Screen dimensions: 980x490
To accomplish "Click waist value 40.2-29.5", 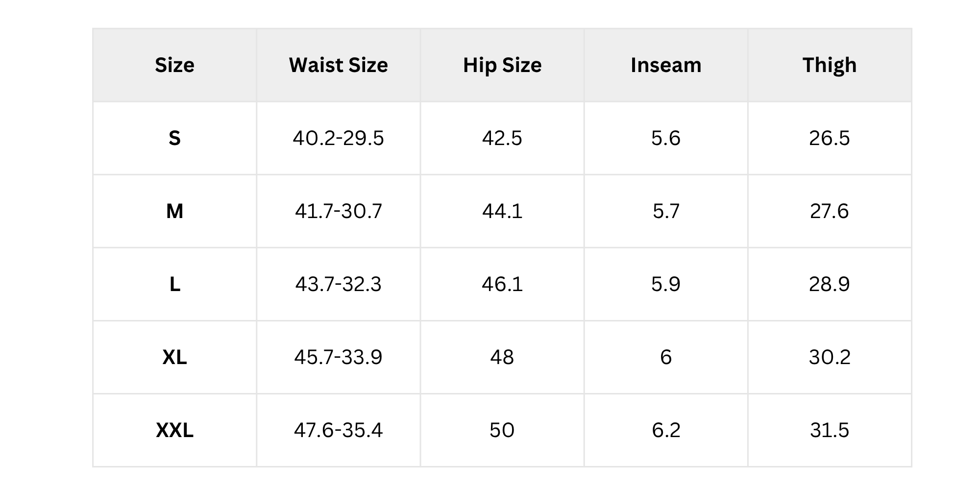I will coord(338,138).
